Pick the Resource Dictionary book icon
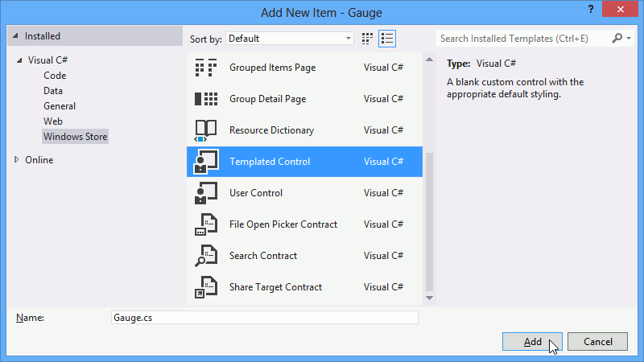Image resolution: width=644 pixels, height=362 pixels. pos(205,130)
